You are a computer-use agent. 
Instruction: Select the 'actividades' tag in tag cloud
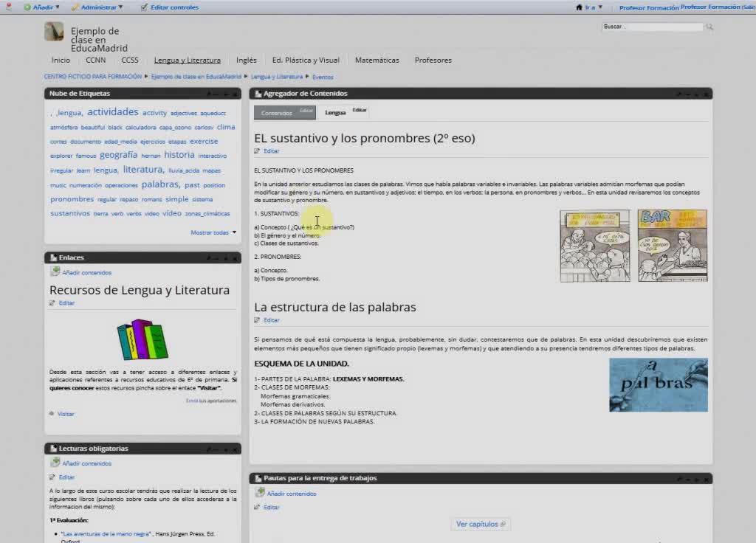click(x=112, y=112)
